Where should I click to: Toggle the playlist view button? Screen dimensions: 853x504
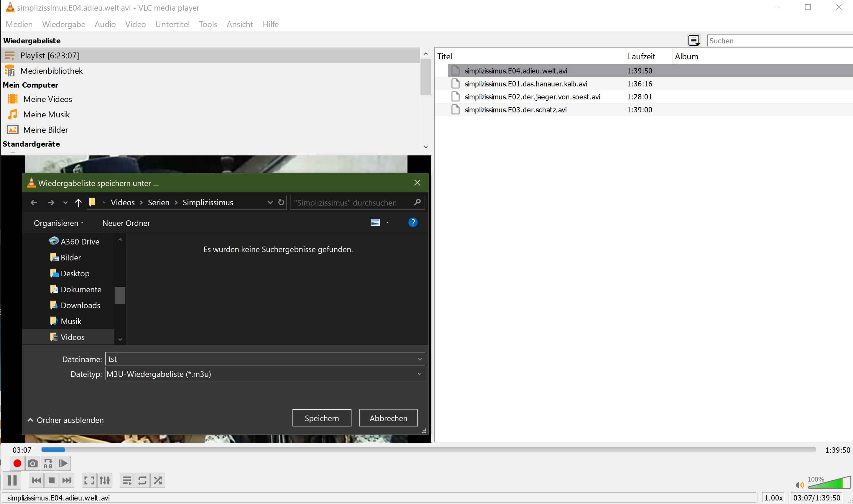pyautogui.click(x=127, y=480)
